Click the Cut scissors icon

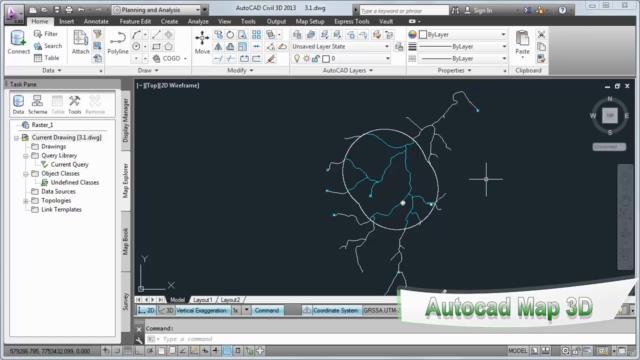(541, 35)
